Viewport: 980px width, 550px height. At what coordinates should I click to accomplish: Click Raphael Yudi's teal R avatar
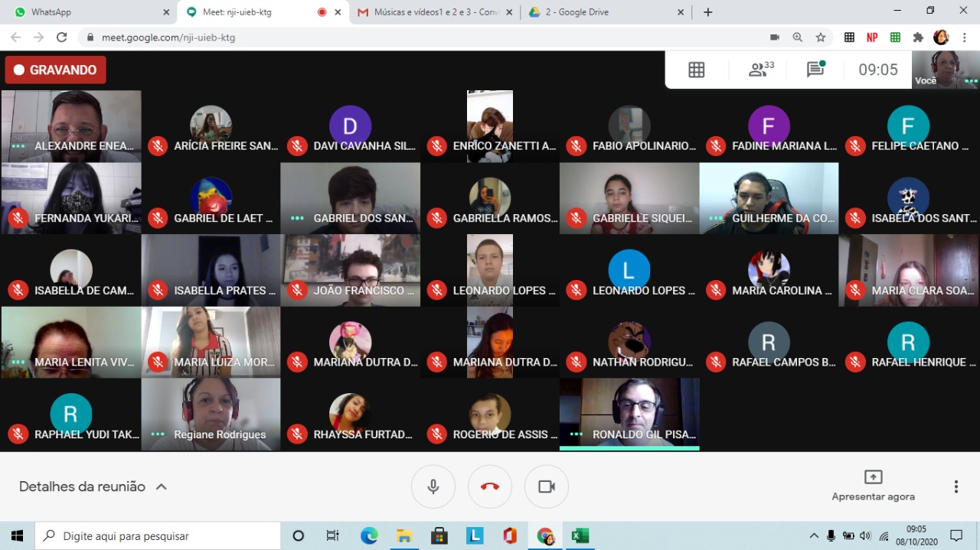[x=71, y=414]
